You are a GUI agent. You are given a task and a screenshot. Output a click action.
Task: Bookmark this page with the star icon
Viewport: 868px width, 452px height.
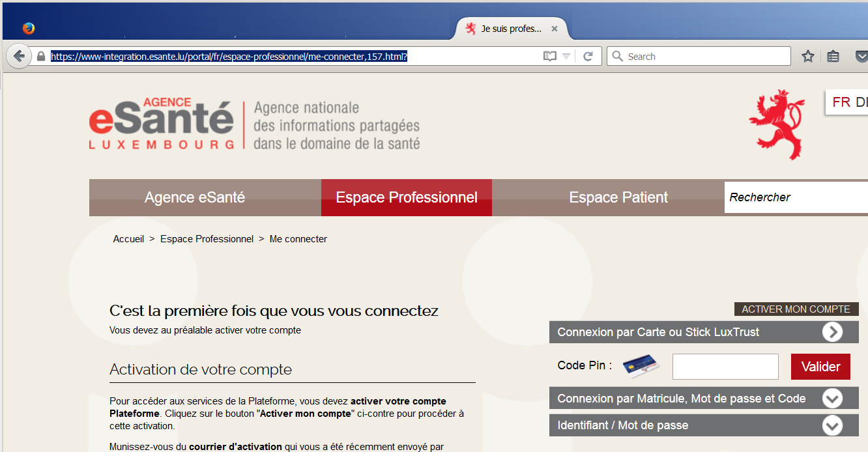808,57
